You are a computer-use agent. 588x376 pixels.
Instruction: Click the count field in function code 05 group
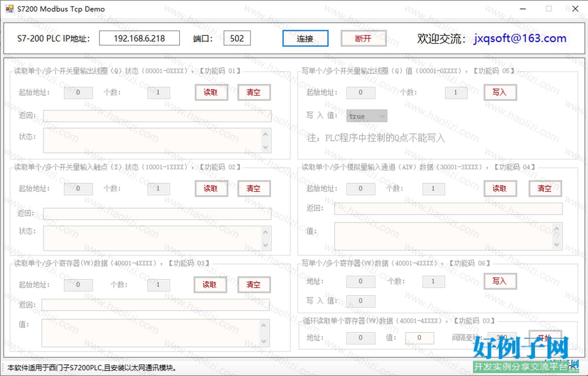(x=456, y=93)
